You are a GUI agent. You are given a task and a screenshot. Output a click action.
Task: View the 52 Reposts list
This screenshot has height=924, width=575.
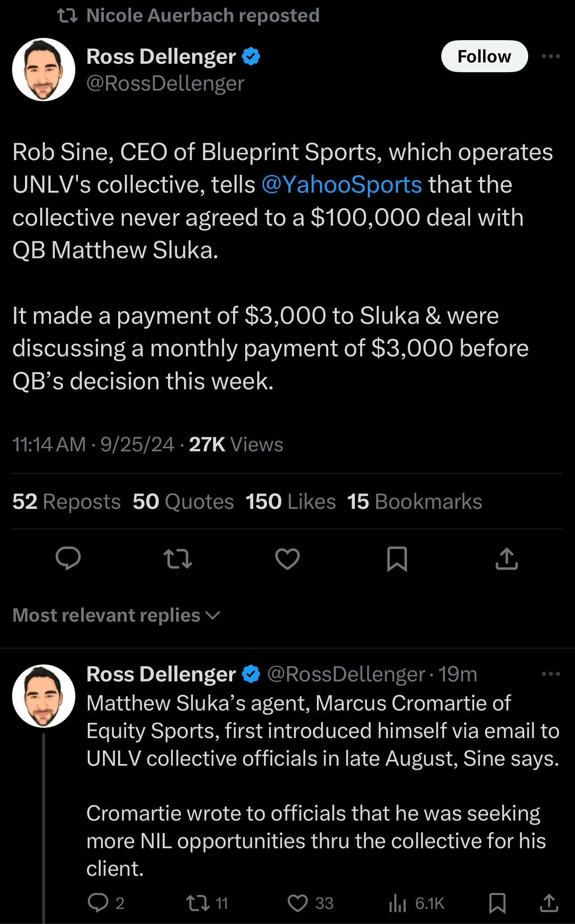click(66, 502)
